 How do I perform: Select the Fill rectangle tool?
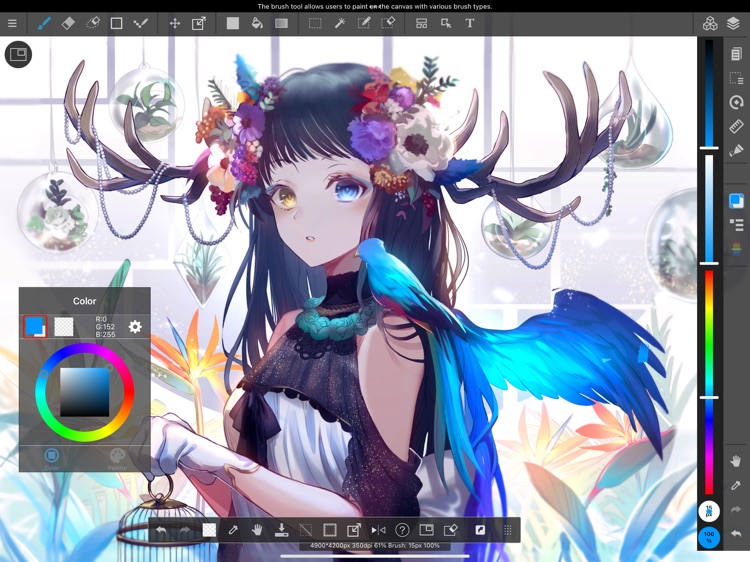pyautogui.click(x=233, y=23)
